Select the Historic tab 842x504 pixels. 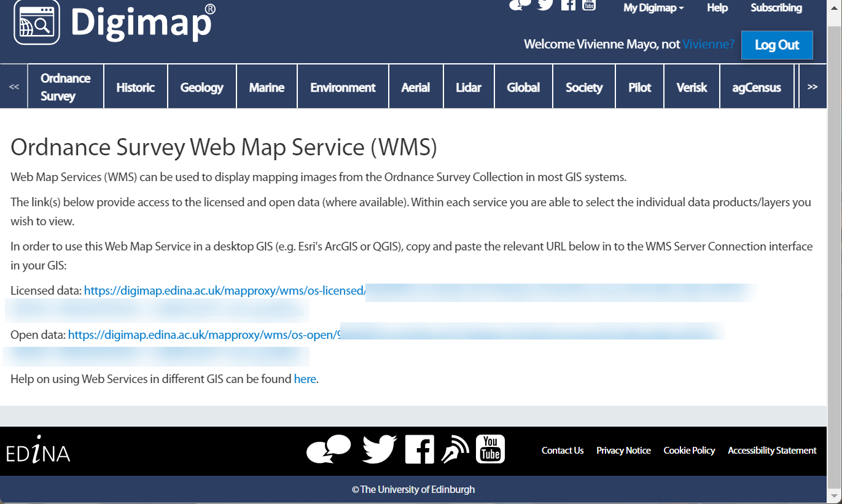[x=136, y=87]
